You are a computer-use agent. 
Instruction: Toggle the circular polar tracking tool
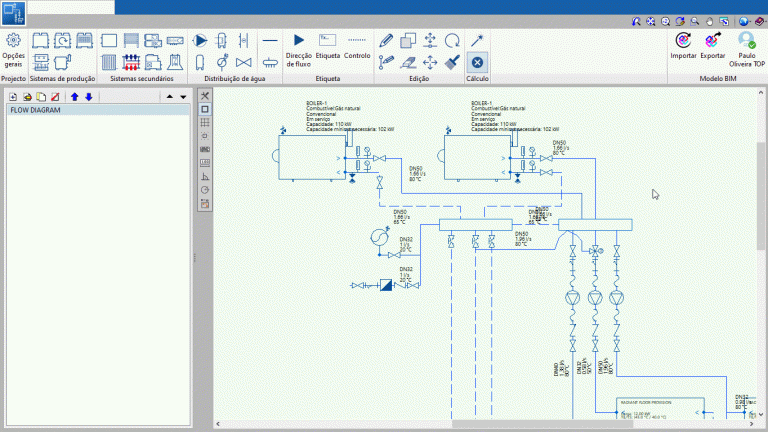205,190
